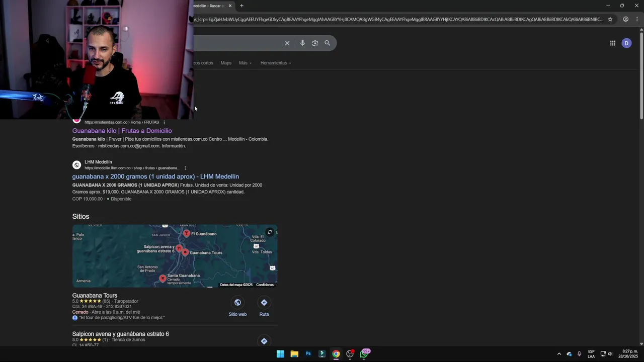Bookmark this page with the star icon
Viewport: 644px width, 362px height.
click(x=610, y=19)
